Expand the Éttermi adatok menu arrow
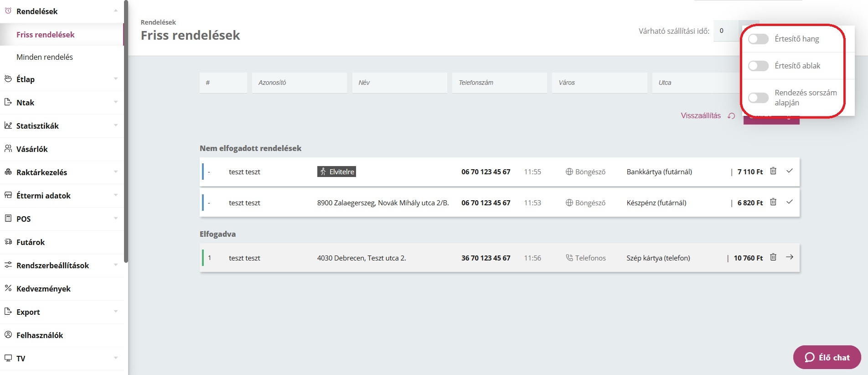This screenshot has height=375, width=868. [116, 195]
